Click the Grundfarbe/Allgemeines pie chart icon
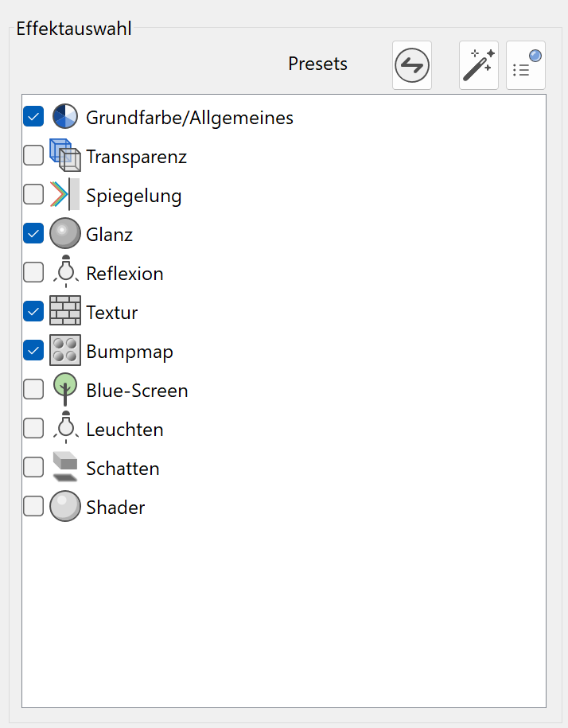 click(65, 116)
